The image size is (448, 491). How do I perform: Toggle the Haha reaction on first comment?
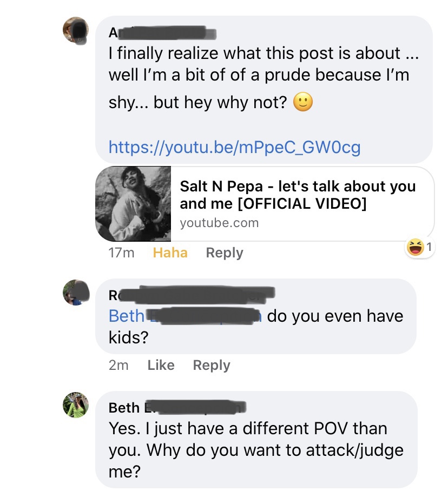(170, 253)
